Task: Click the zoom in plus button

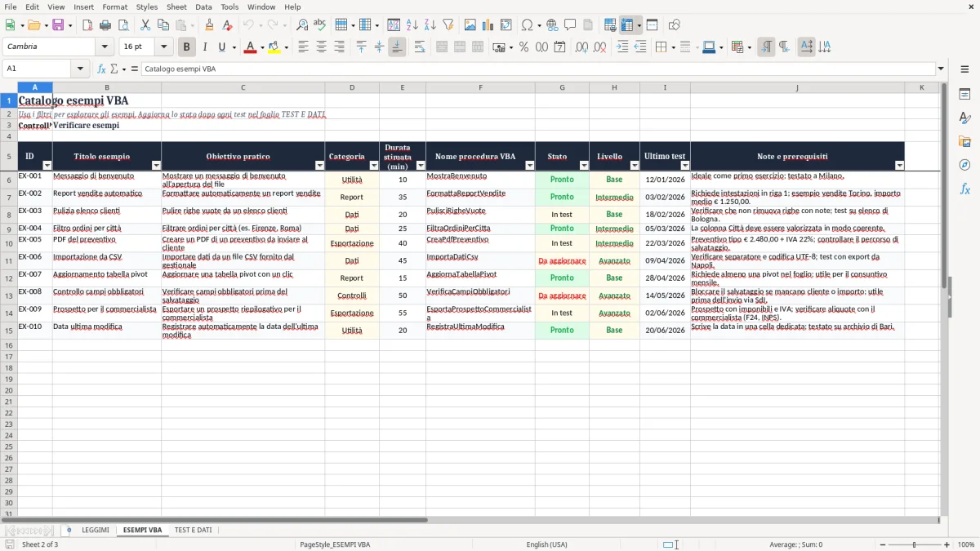Action: click(x=947, y=544)
